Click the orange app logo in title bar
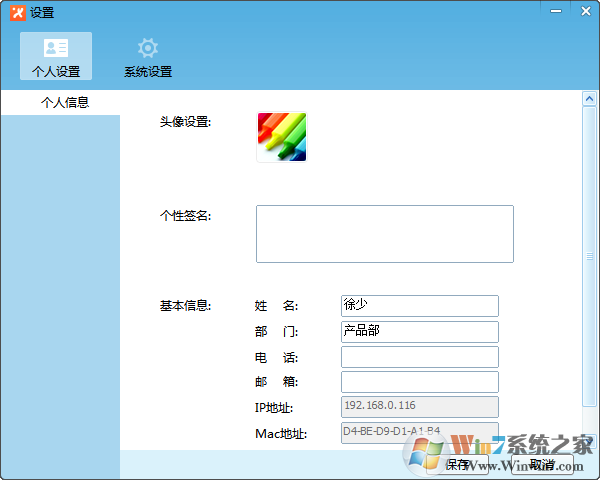 [18, 13]
